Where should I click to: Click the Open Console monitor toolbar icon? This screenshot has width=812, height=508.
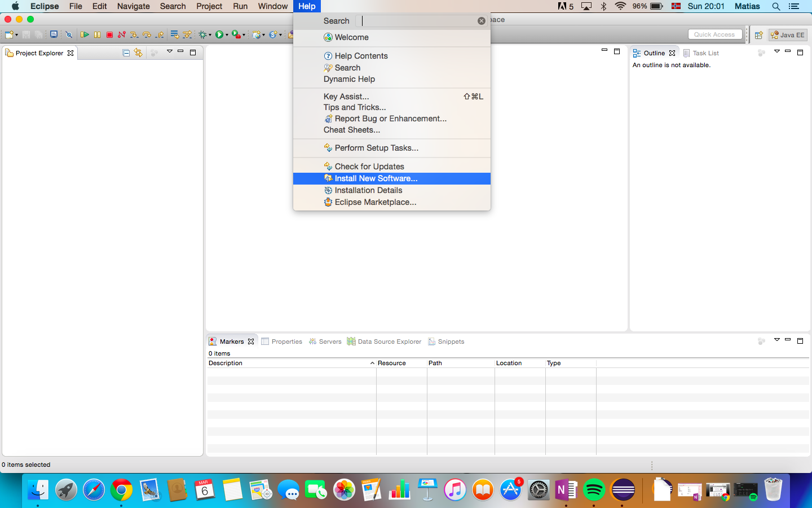pyautogui.click(x=54, y=34)
